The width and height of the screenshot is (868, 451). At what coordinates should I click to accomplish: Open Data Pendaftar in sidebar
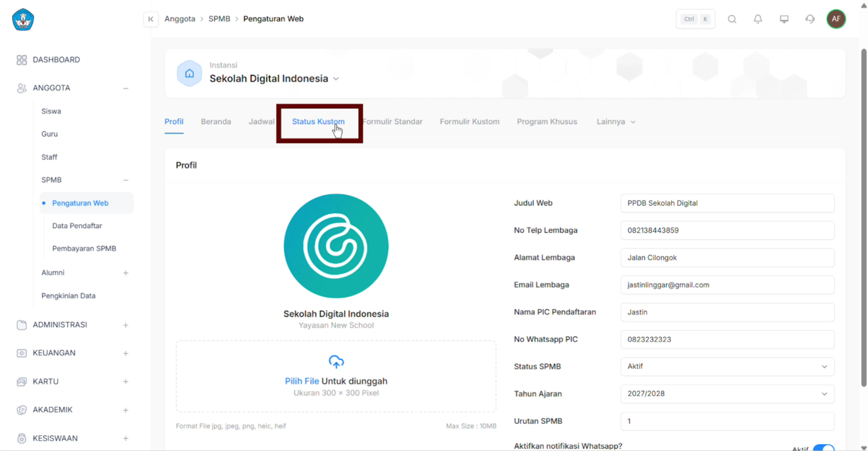(77, 226)
